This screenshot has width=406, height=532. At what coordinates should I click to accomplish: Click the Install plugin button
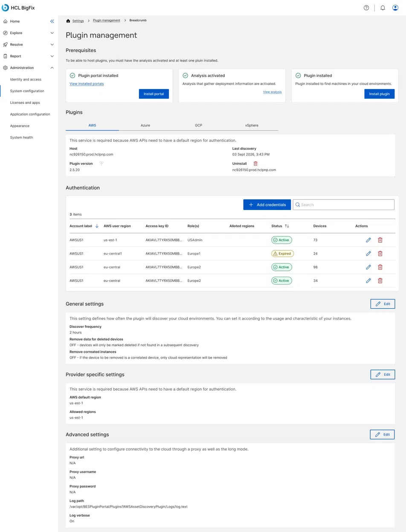(x=380, y=94)
